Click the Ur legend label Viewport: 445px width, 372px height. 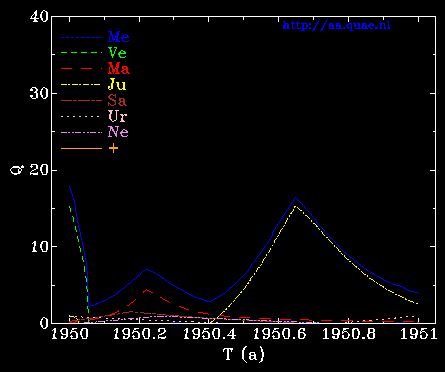pyautogui.click(x=117, y=116)
